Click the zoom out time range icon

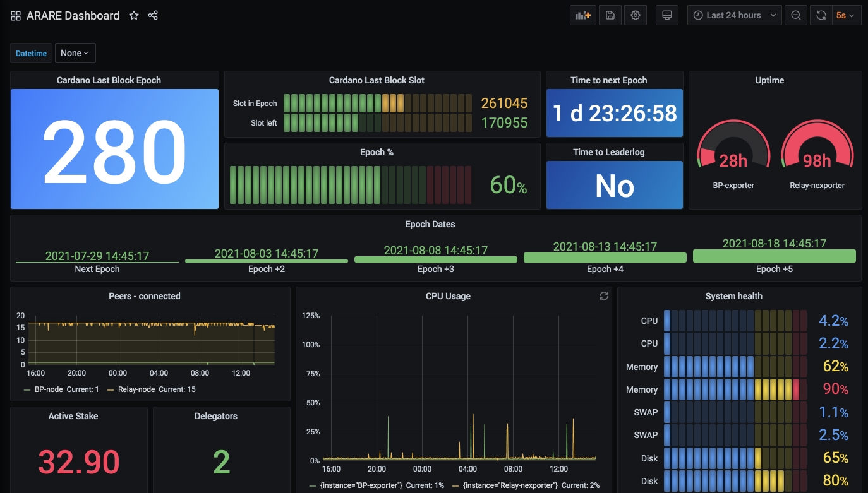point(795,15)
